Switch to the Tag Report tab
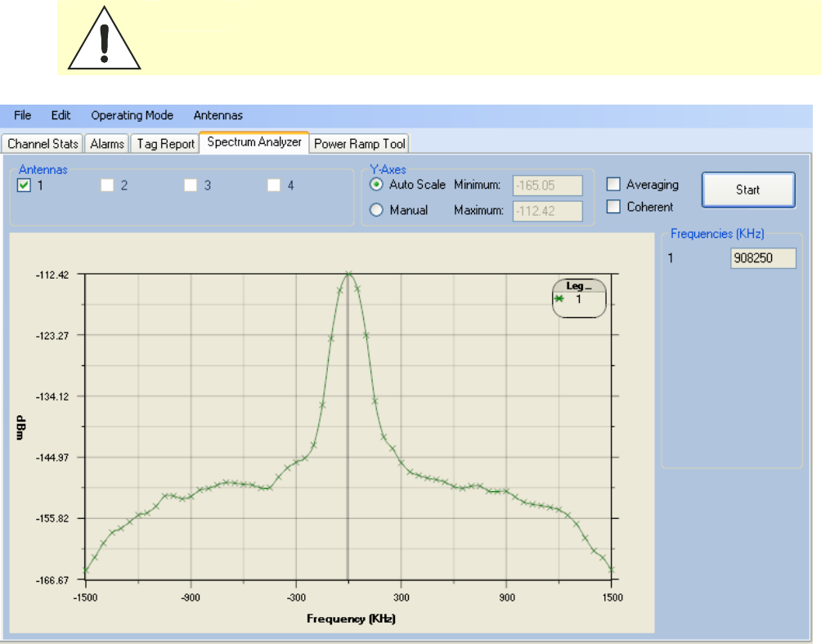The height and width of the screenshot is (644, 821). tap(165, 143)
